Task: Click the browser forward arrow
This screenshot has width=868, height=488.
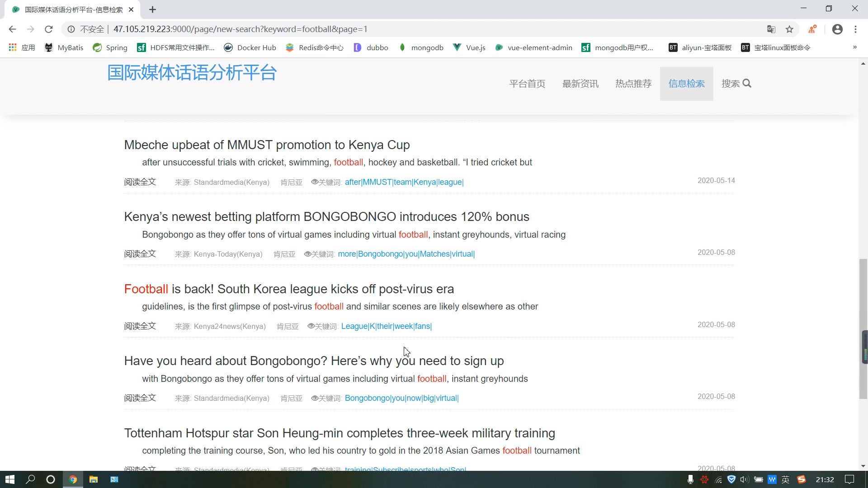Action: click(x=30, y=29)
